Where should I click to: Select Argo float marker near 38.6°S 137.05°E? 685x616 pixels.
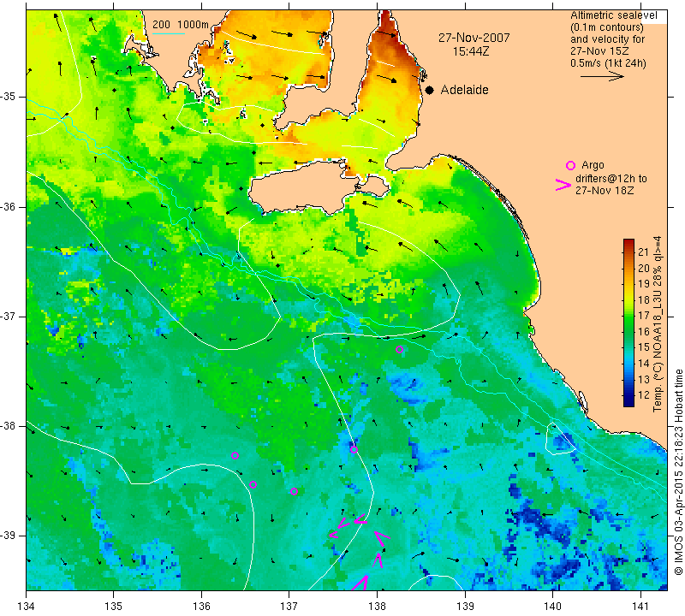(x=294, y=492)
